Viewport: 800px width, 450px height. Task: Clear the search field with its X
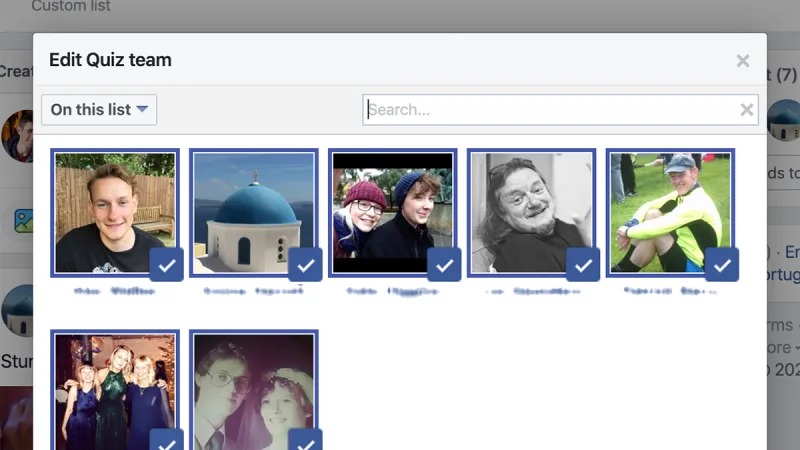(x=746, y=110)
